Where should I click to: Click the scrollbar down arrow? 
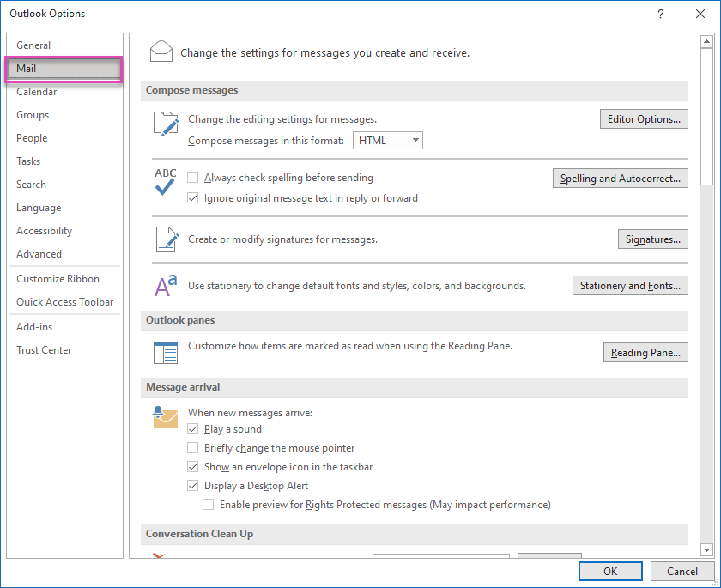coord(706,549)
